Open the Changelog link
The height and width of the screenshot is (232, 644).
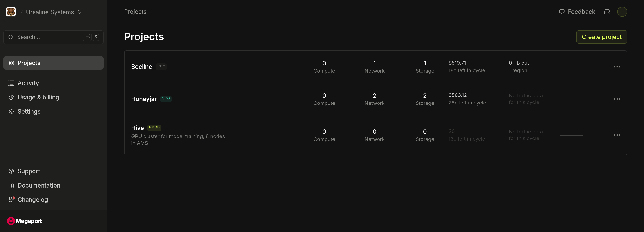click(x=53, y=200)
